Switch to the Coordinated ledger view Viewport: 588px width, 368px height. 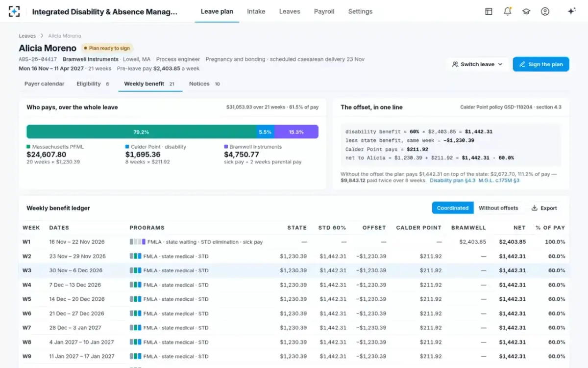(x=453, y=208)
